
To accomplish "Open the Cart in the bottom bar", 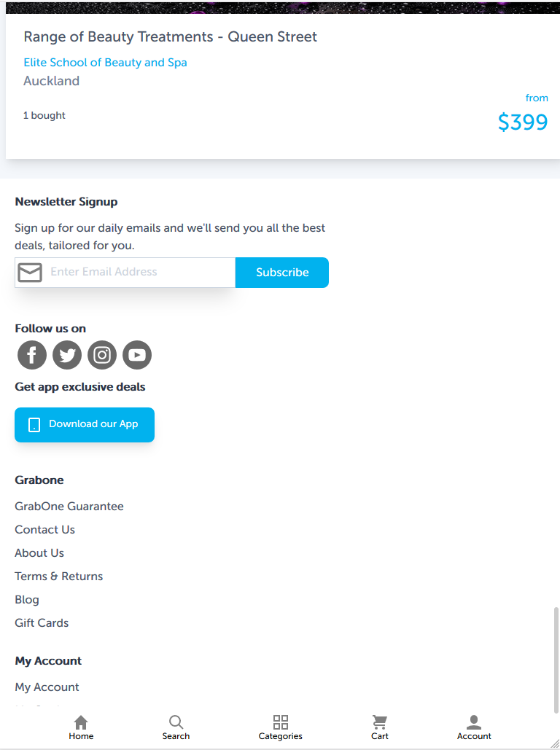I will [380, 727].
